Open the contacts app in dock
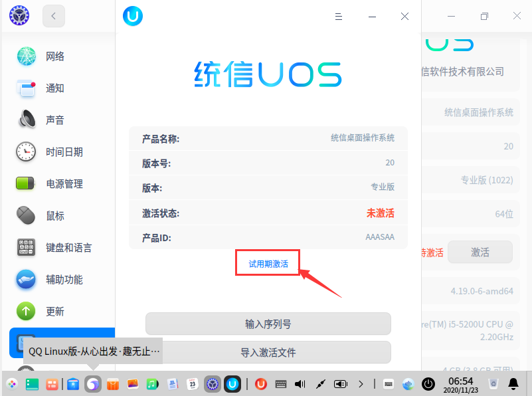Image resolution: width=532 pixels, height=396 pixels. pos(173,384)
